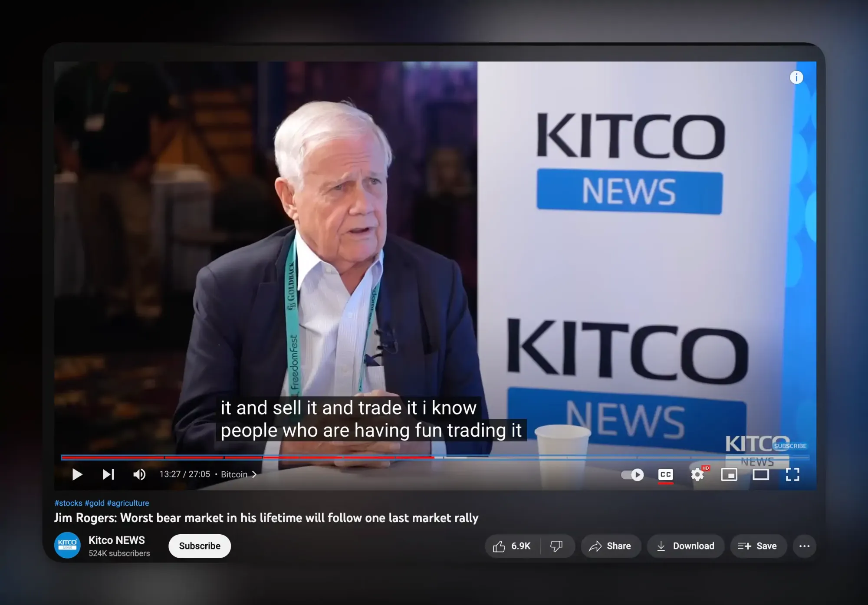
Task: Mute the video volume
Action: click(x=139, y=474)
